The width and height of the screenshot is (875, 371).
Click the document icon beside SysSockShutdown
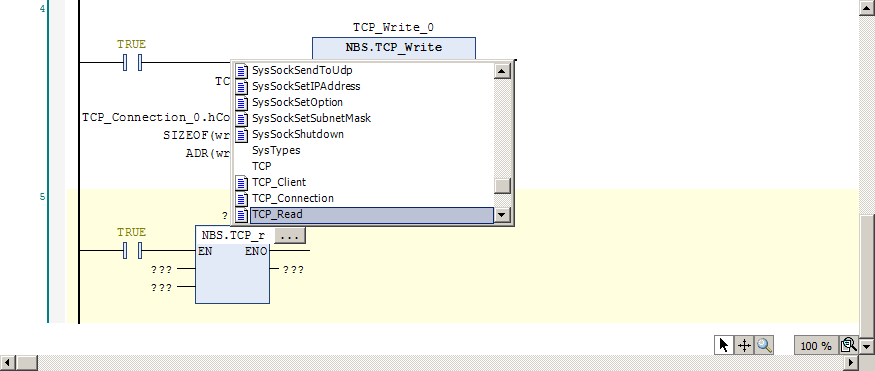click(241, 135)
